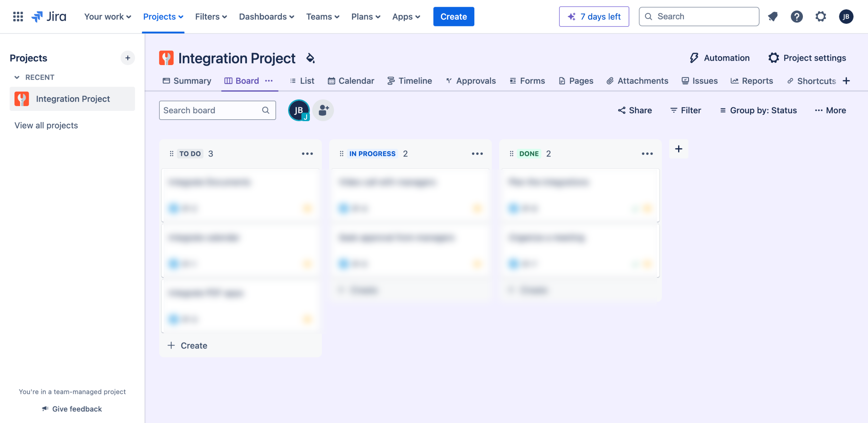Viewport: 868px width, 423px height.
Task: Click the project background color paint bucket
Action: (x=310, y=58)
